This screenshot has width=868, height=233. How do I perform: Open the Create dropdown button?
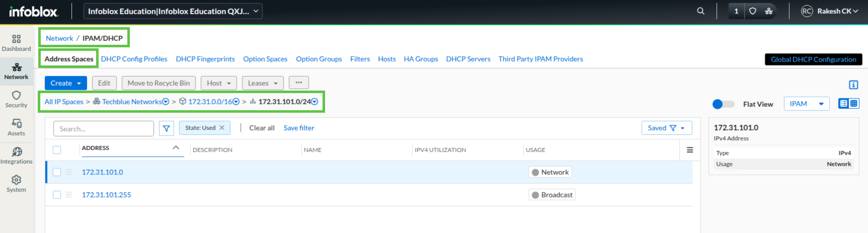[x=66, y=83]
